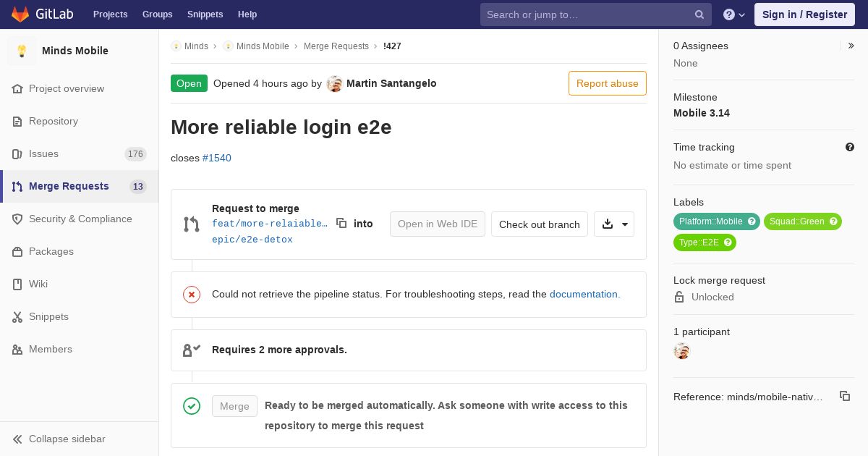Click the 13 merge requests count badge
868x456 pixels.
point(137,187)
